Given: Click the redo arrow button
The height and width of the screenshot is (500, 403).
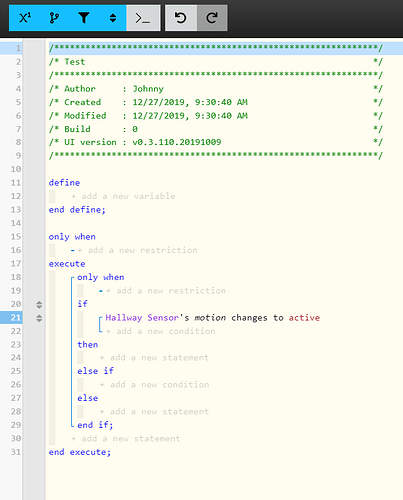Looking at the screenshot, I should click(x=212, y=18).
